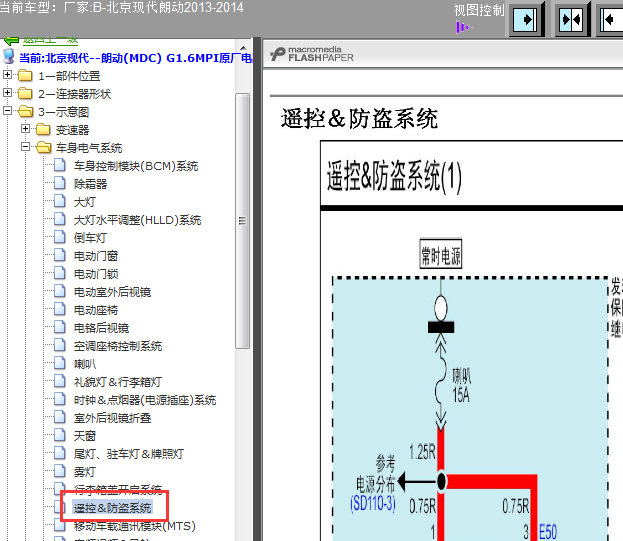Expand the 变速器 folder
This screenshot has width=623, height=541.
pos(25,129)
